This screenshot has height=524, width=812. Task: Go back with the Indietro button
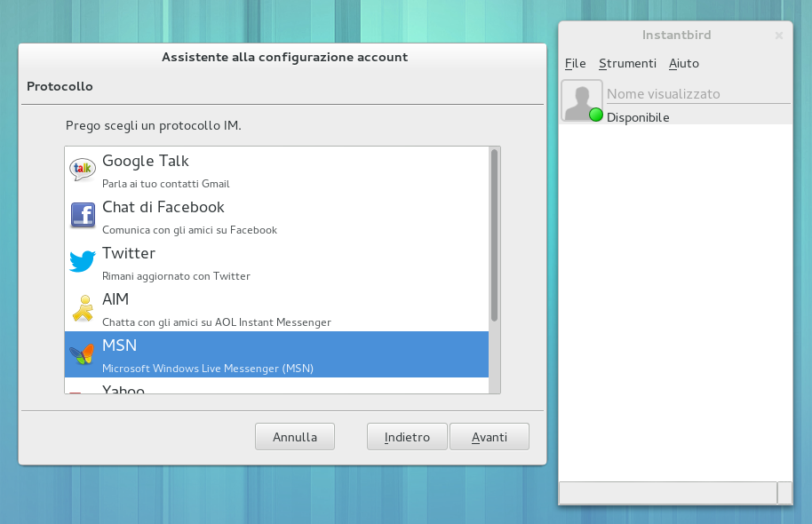click(x=407, y=437)
